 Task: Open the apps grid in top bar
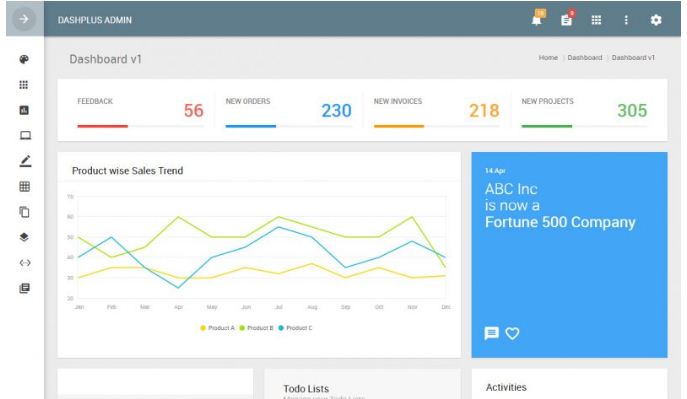(596, 20)
